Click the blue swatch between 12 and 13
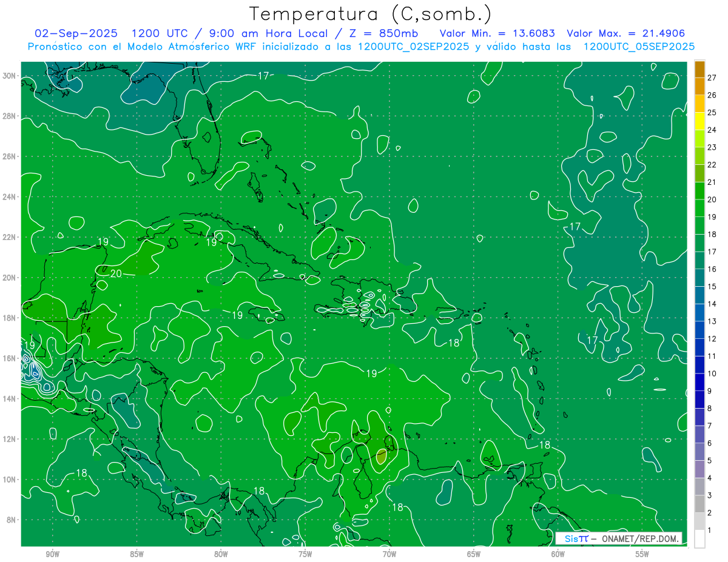Viewport: 728px width, 562px height. (699, 330)
